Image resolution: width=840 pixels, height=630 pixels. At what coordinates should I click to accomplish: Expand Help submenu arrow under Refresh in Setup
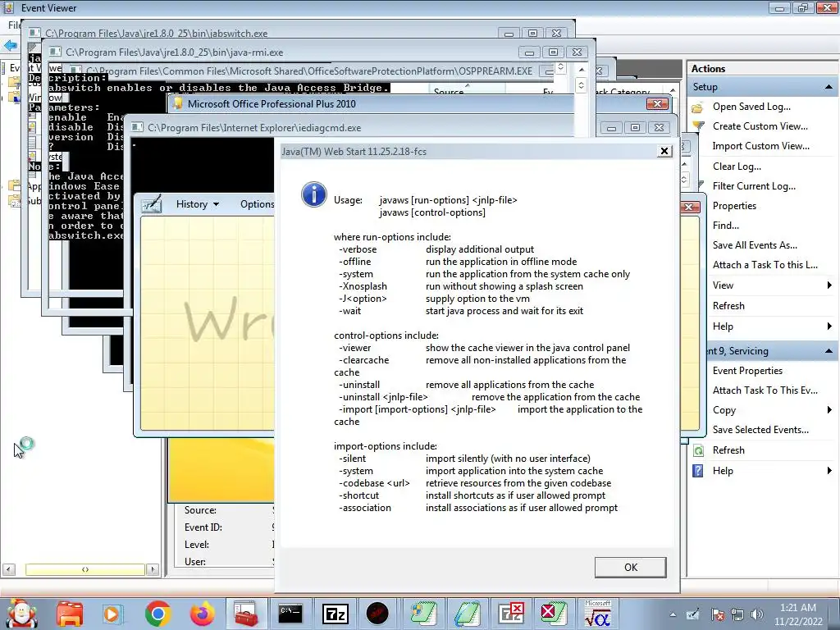coord(829,326)
